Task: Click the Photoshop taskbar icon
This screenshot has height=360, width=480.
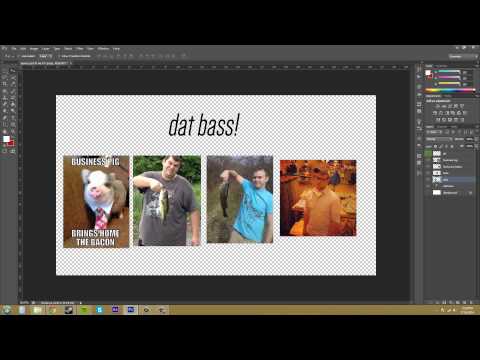Action: (x=131, y=310)
